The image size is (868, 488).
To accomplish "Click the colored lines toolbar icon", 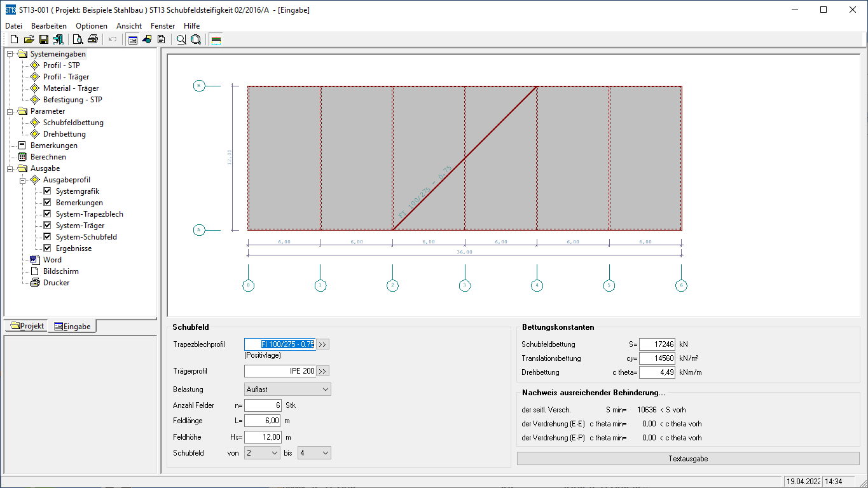I will pyautogui.click(x=216, y=39).
